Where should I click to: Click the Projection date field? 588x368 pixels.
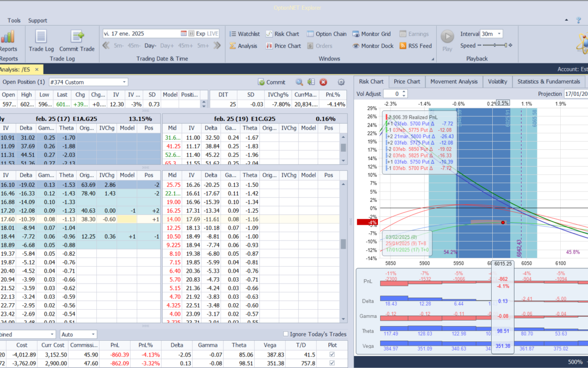click(575, 94)
